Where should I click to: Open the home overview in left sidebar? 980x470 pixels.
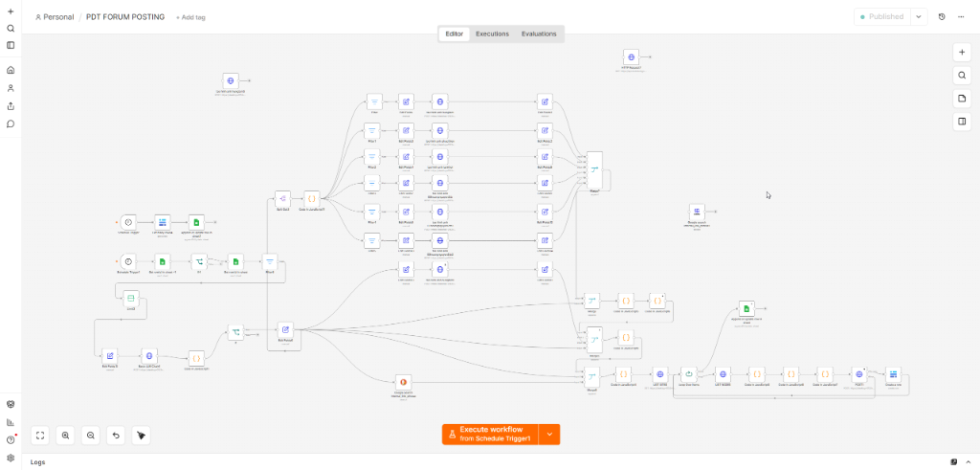(x=11, y=70)
